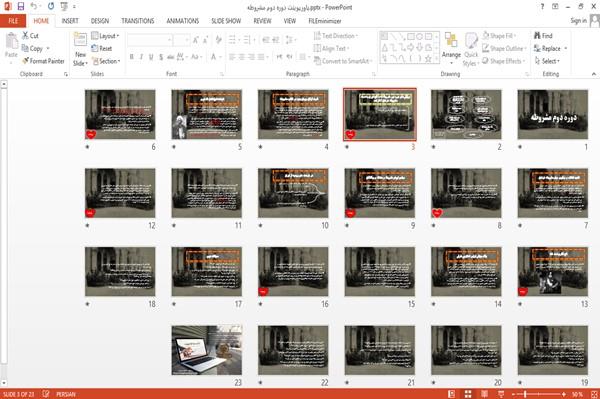
Task: Click the Shape Effects icon
Action: 485,61
